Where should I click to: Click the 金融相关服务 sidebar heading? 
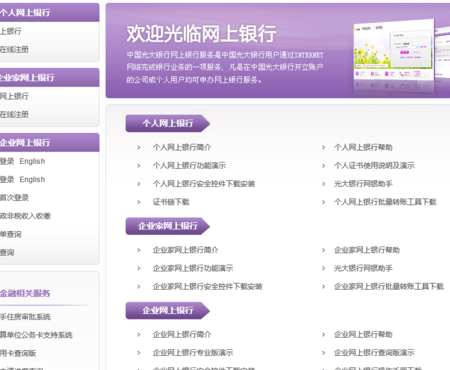coord(25,293)
